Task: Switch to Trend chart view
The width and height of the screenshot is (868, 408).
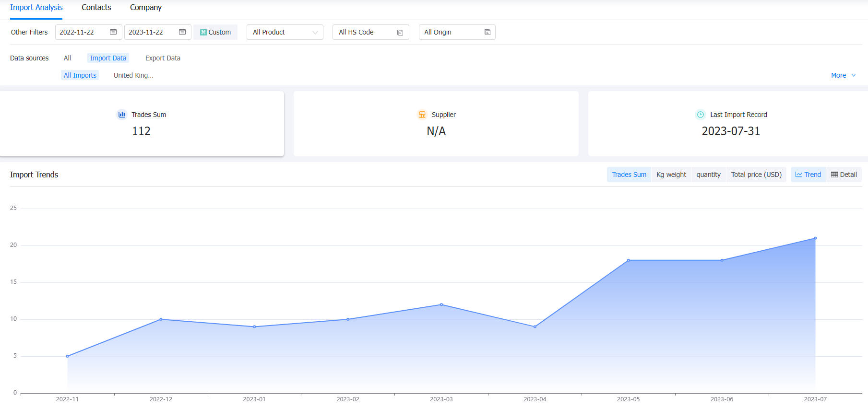Action: pos(808,175)
